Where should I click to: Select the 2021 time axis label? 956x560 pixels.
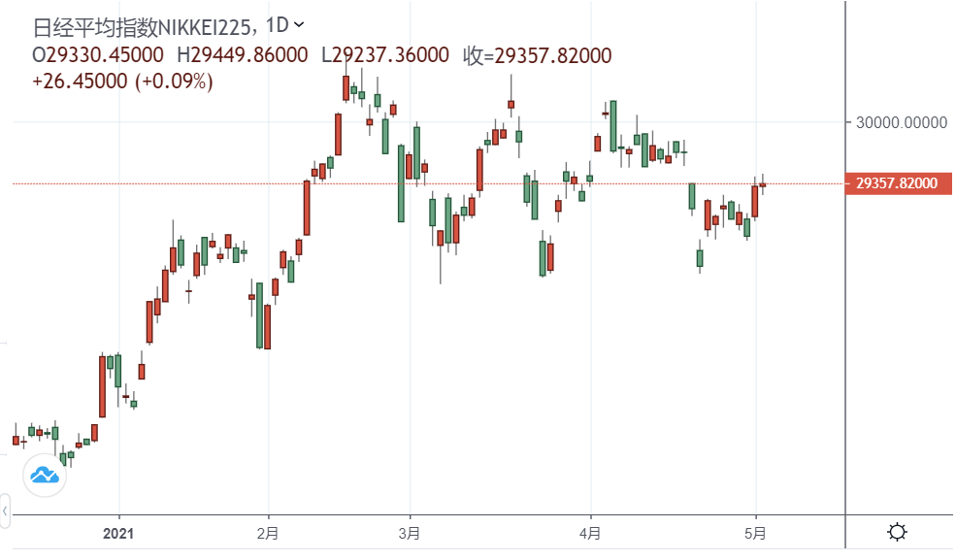pos(118,533)
